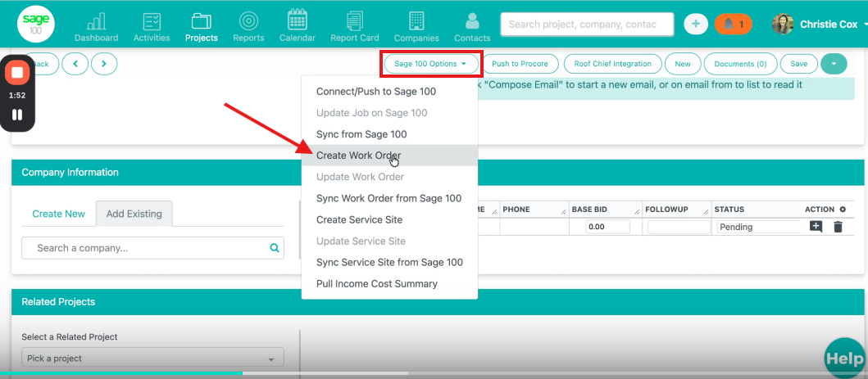The width and height of the screenshot is (868, 379).
Task: Click the STATUS column header
Action: click(x=755, y=210)
